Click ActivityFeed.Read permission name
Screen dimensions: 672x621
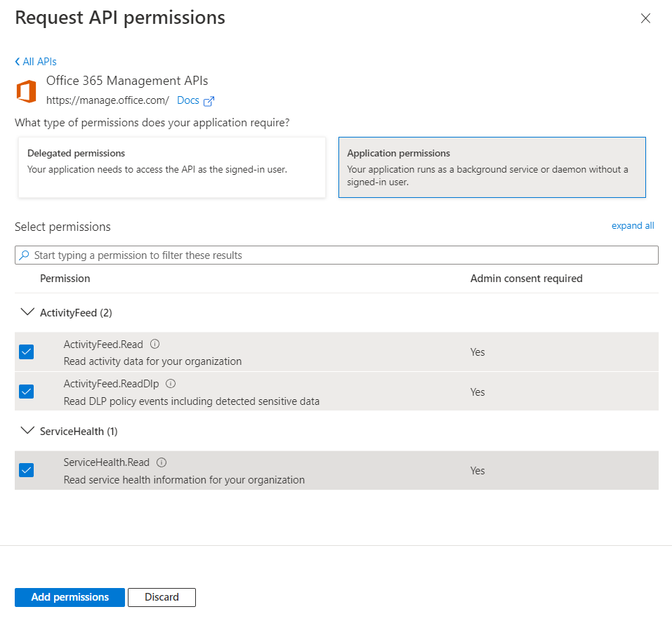click(x=103, y=345)
